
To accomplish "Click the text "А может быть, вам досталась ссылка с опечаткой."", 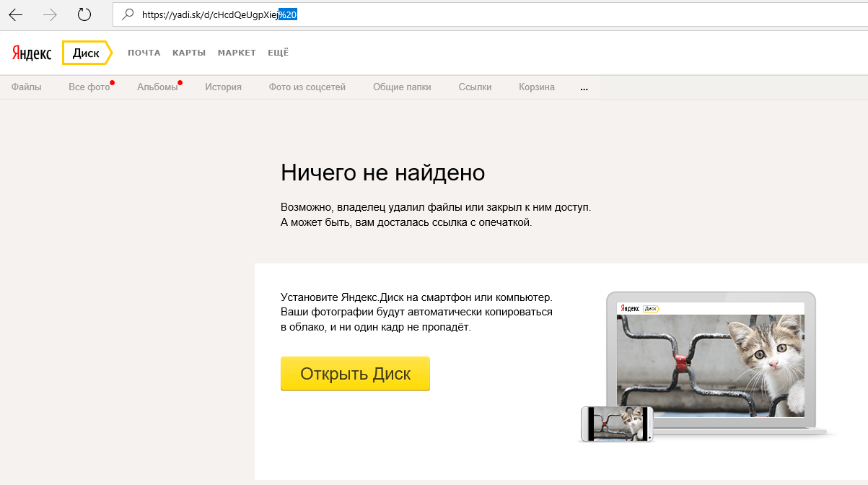I will 406,222.
